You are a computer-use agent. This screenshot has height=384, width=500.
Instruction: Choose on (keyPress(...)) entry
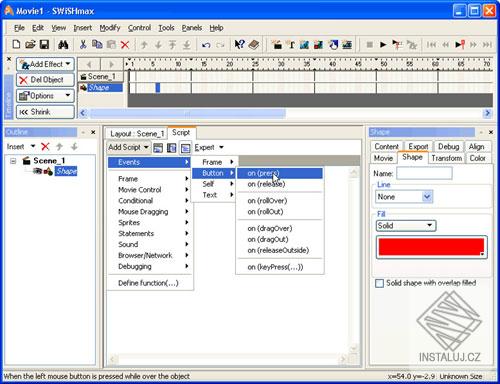click(280, 267)
